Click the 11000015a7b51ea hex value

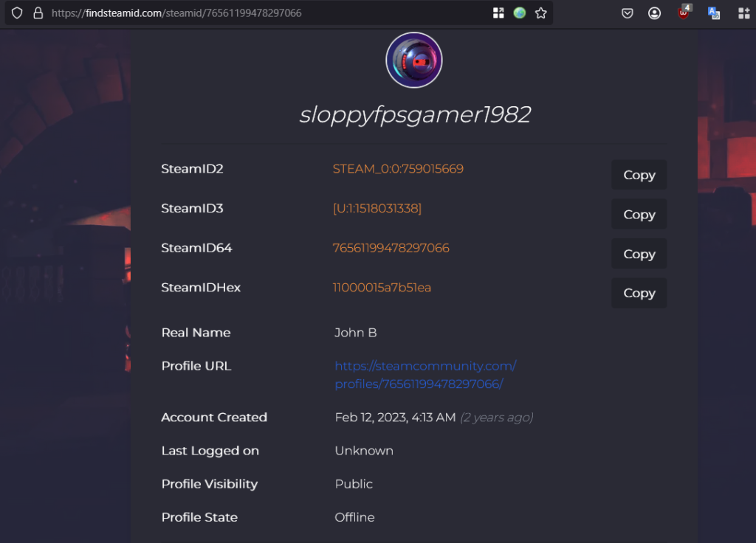click(x=382, y=288)
